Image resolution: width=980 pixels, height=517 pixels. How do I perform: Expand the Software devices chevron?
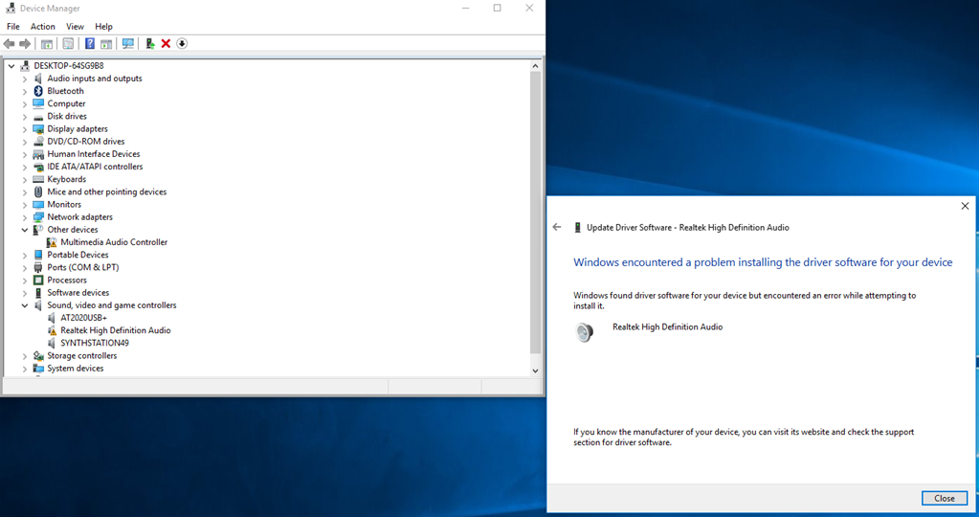(x=24, y=293)
